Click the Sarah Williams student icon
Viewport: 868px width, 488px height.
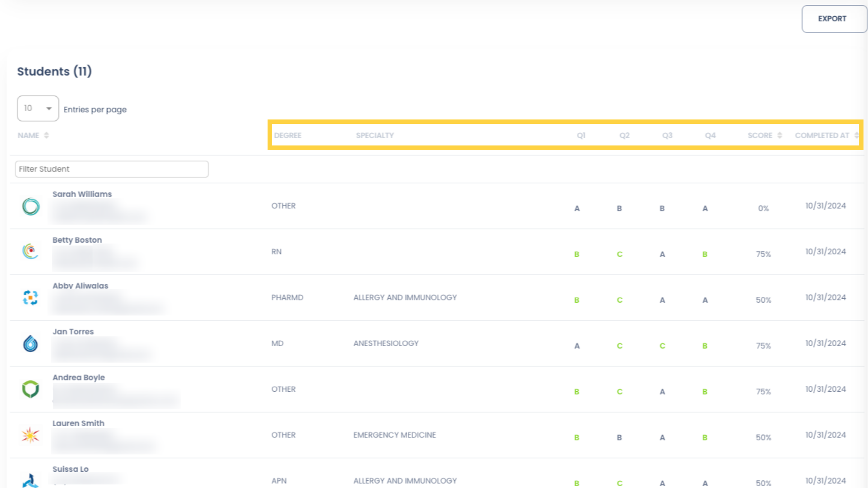pyautogui.click(x=30, y=206)
